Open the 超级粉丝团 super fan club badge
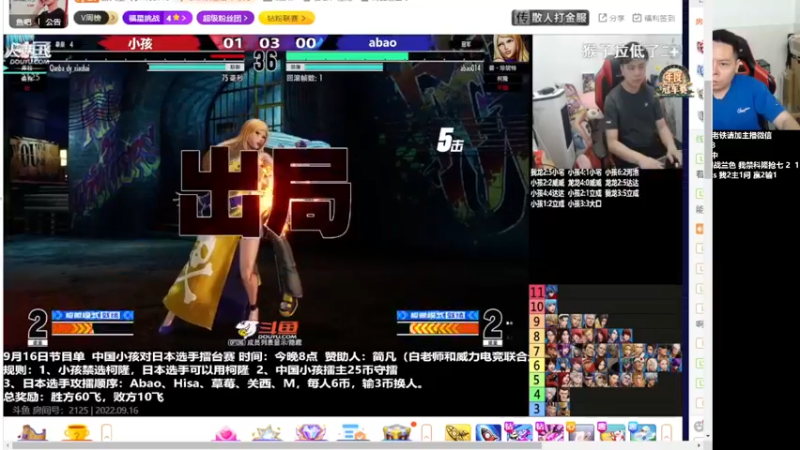This screenshot has width=800, height=450. [x=225, y=18]
